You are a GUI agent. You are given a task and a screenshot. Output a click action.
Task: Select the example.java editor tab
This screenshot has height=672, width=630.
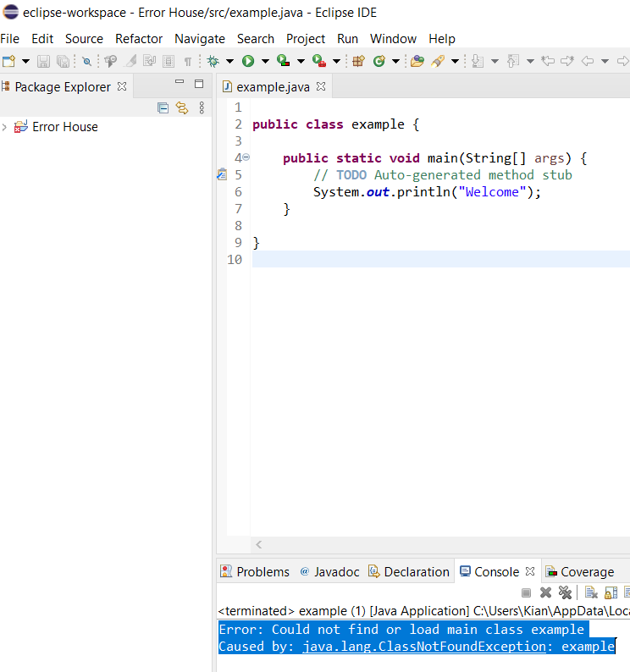273,87
